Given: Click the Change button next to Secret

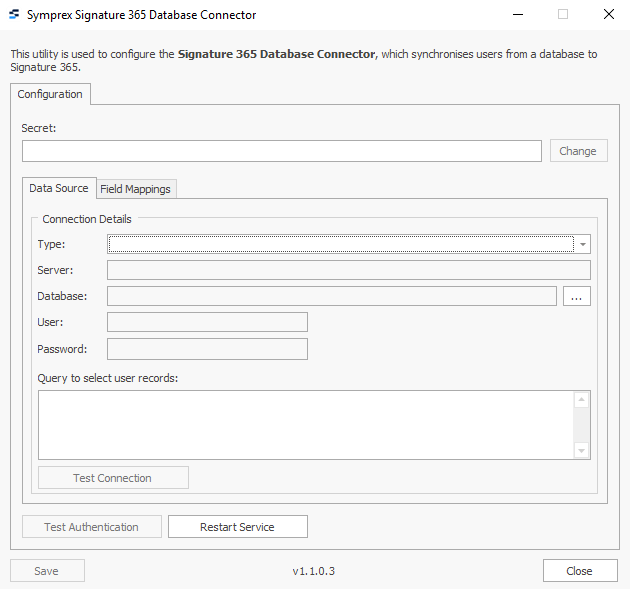Looking at the screenshot, I should (579, 151).
